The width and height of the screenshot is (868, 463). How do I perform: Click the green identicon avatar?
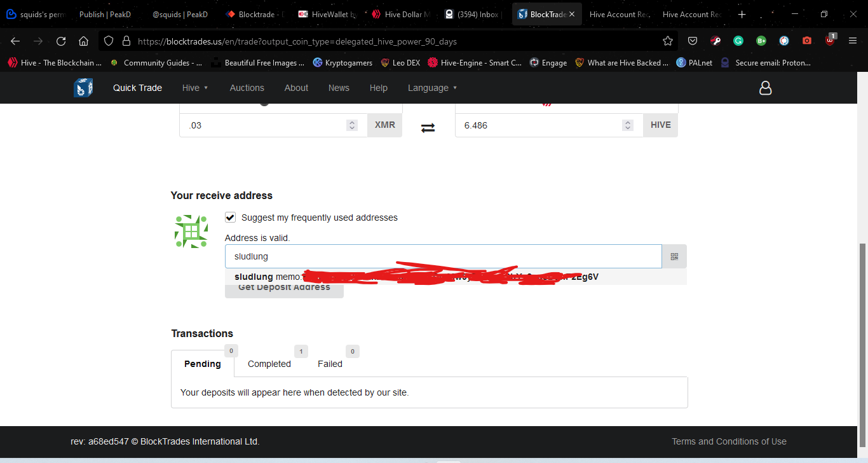pos(191,231)
